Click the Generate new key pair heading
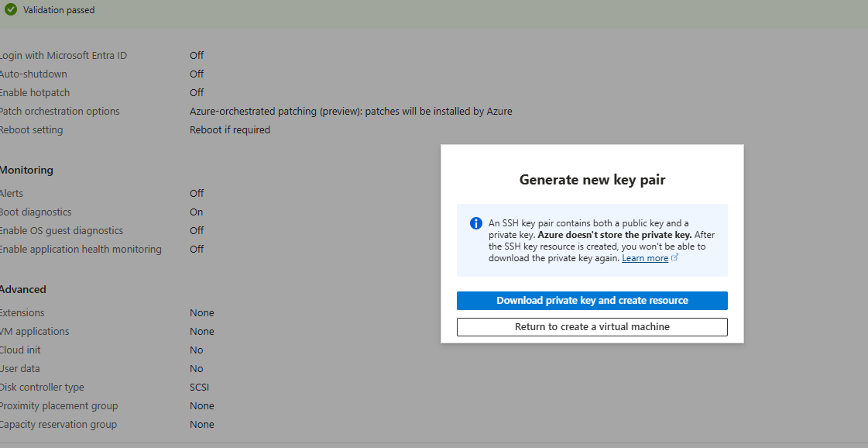 pyautogui.click(x=592, y=180)
